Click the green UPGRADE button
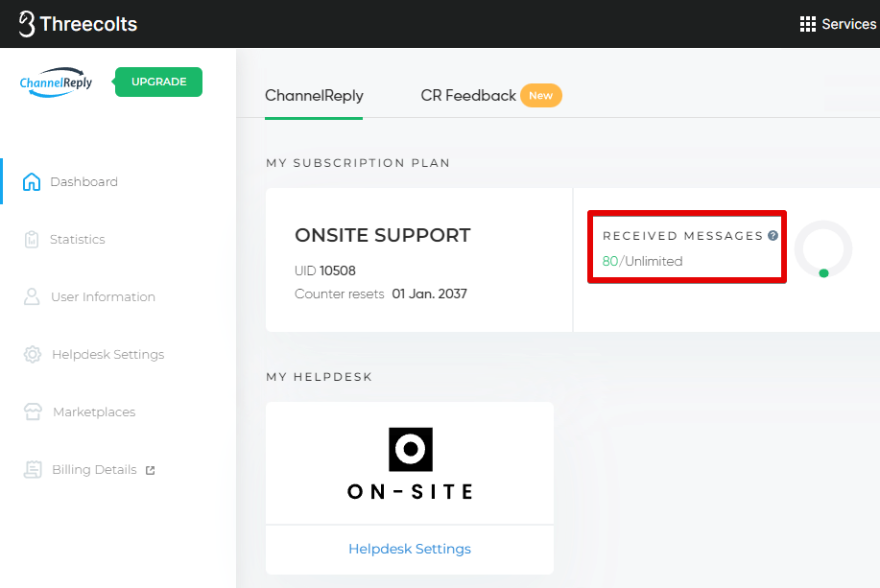Viewport: 880px width, 588px height. point(159,82)
